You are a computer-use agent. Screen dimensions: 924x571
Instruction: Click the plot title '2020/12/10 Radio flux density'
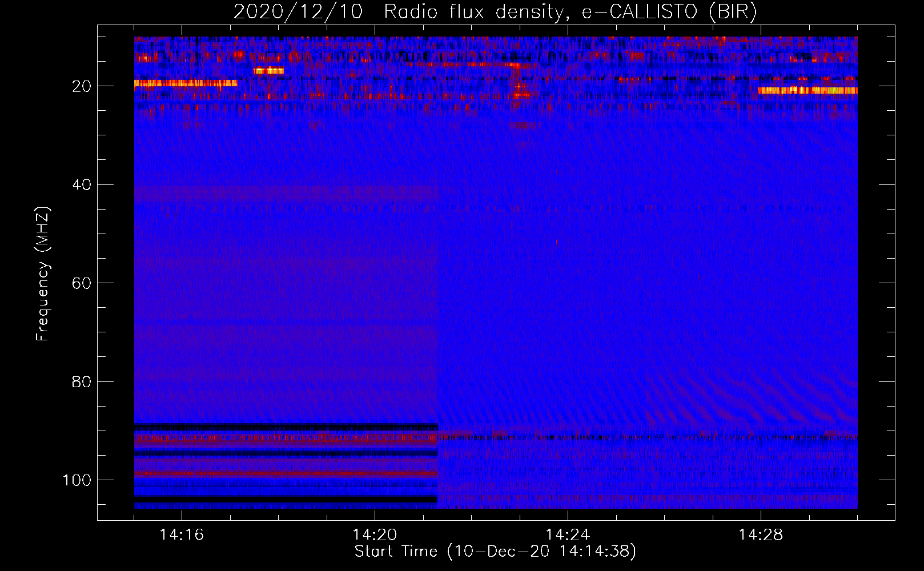click(x=495, y=12)
